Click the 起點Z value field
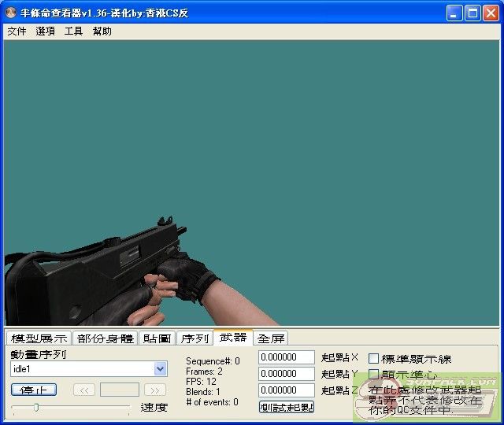Viewport: 504px width, 425px height. click(x=287, y=390)
